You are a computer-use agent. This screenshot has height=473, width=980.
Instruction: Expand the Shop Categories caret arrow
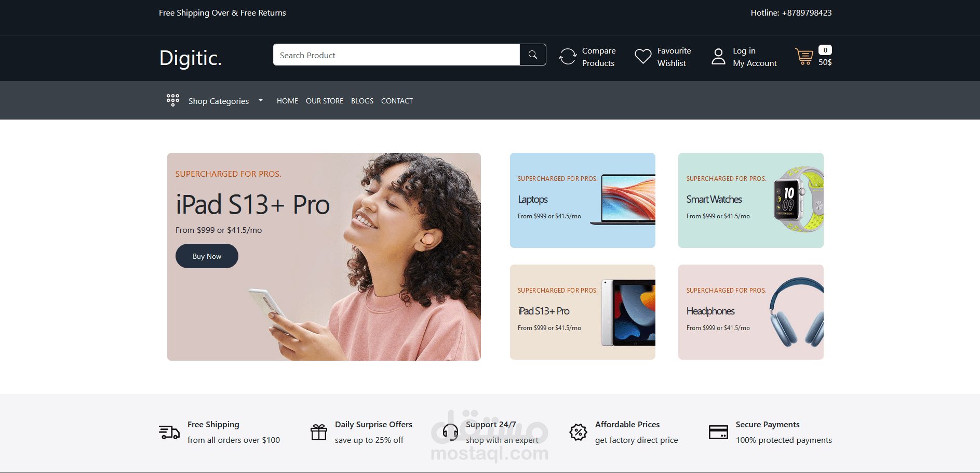pos(260,100)
